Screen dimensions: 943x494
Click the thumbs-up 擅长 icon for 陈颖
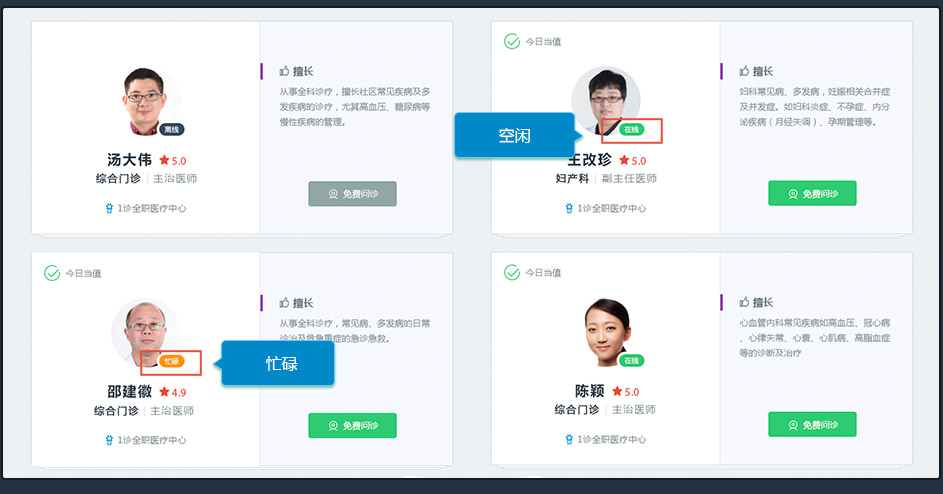click(745, 302)
